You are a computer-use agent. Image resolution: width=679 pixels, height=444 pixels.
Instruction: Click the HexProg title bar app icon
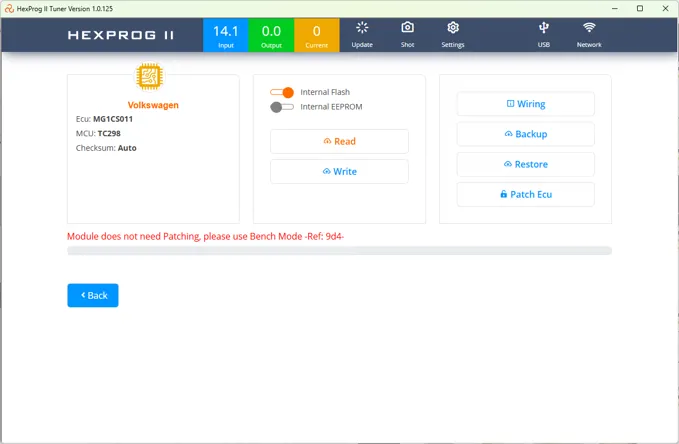point(9,9)
